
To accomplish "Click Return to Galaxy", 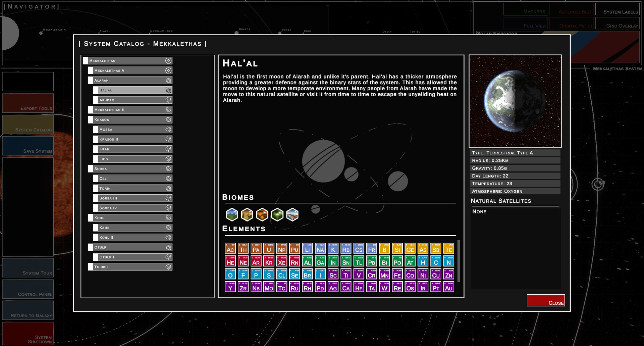I will pyautogui.click(x=28, y=310).
